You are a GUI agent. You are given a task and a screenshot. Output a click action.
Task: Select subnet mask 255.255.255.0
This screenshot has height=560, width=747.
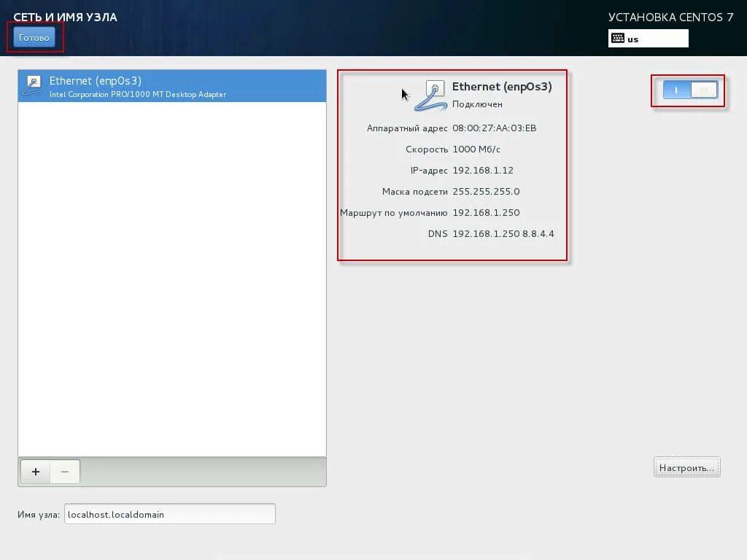pos(486,192)
